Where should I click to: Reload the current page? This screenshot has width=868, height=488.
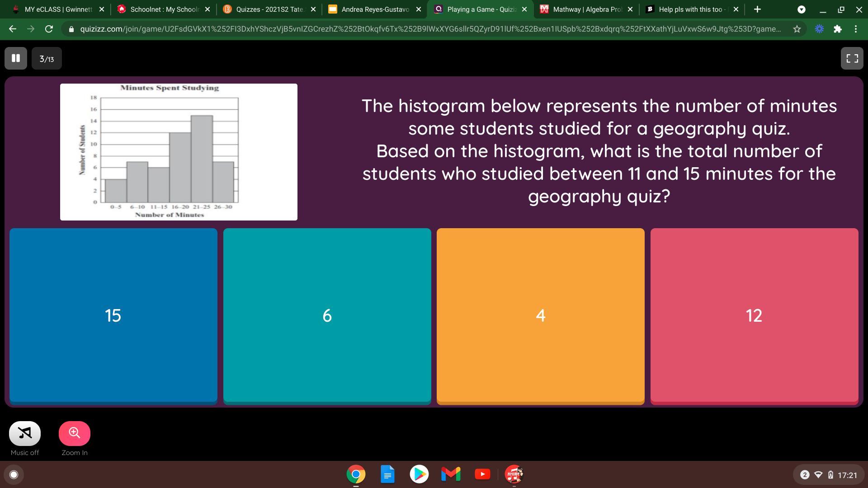coord(49,29)
